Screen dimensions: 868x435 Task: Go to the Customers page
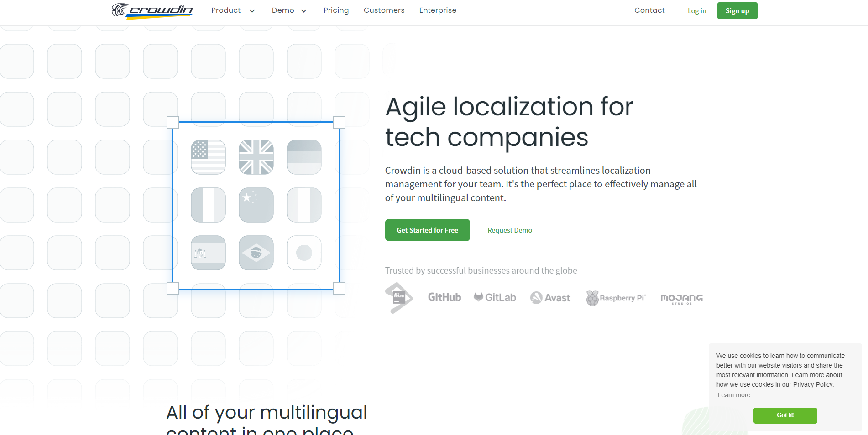[x=384, y=10]
